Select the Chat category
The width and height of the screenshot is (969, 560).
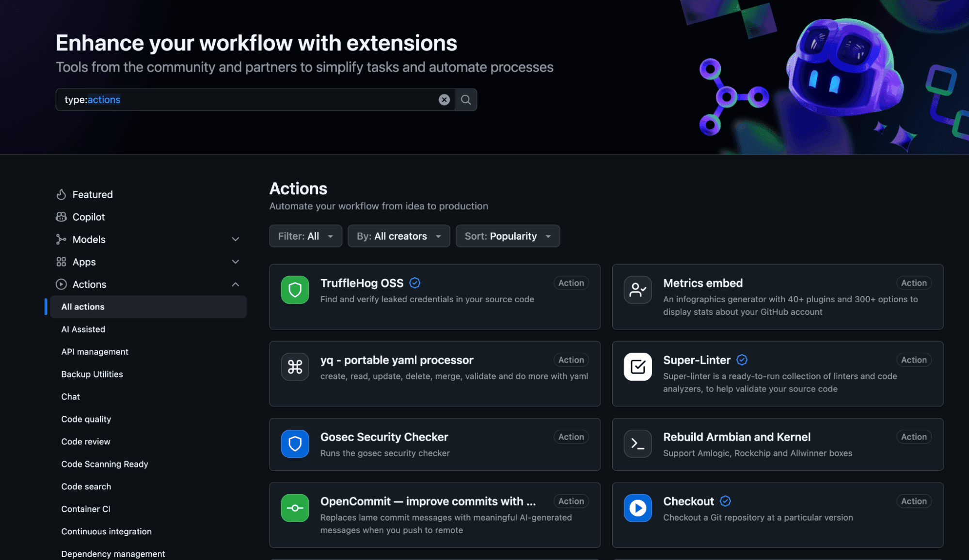tap(71, 397)
